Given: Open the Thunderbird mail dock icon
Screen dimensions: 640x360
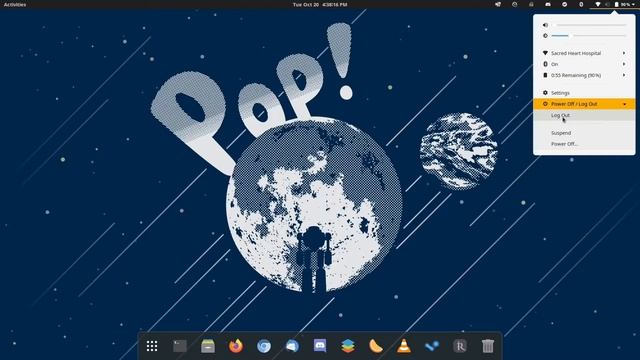Looking at the screenshot, I should click(292, 346).
